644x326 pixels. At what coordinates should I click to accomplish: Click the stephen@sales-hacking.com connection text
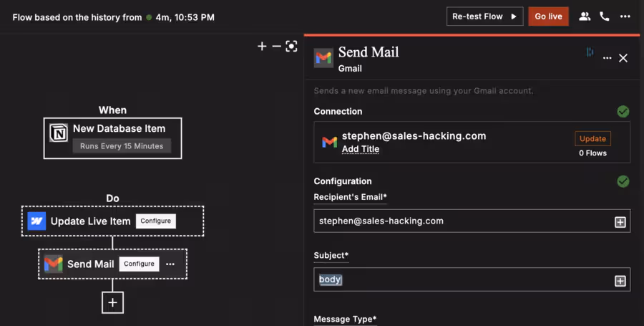pos(414,136)
